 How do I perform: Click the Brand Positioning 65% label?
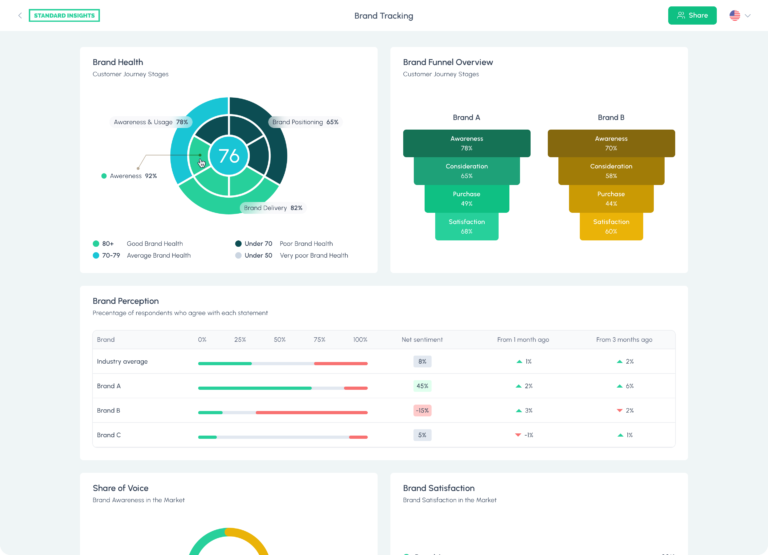[x=305, y=122]
